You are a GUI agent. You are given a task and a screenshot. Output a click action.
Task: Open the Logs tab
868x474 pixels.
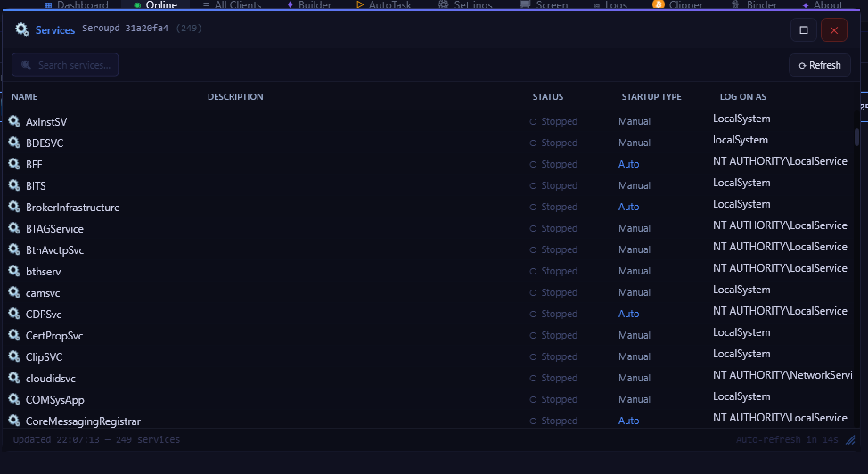(610, 5)
